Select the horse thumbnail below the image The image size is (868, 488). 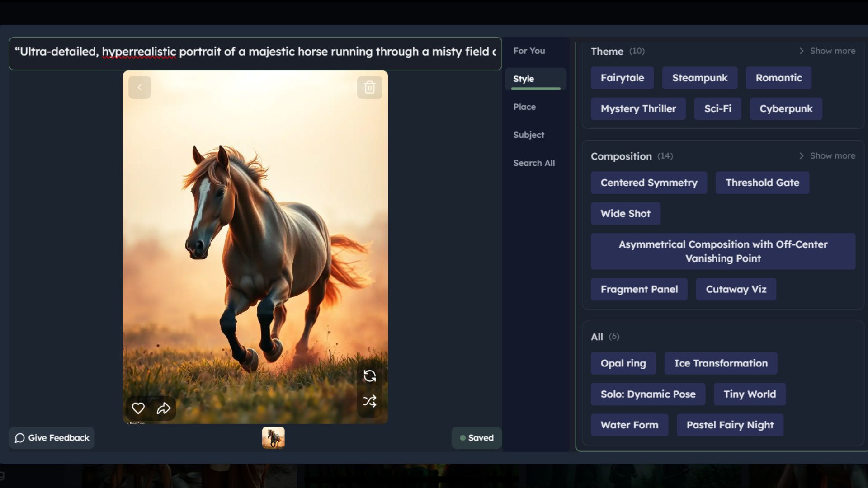tap(273, 438)
